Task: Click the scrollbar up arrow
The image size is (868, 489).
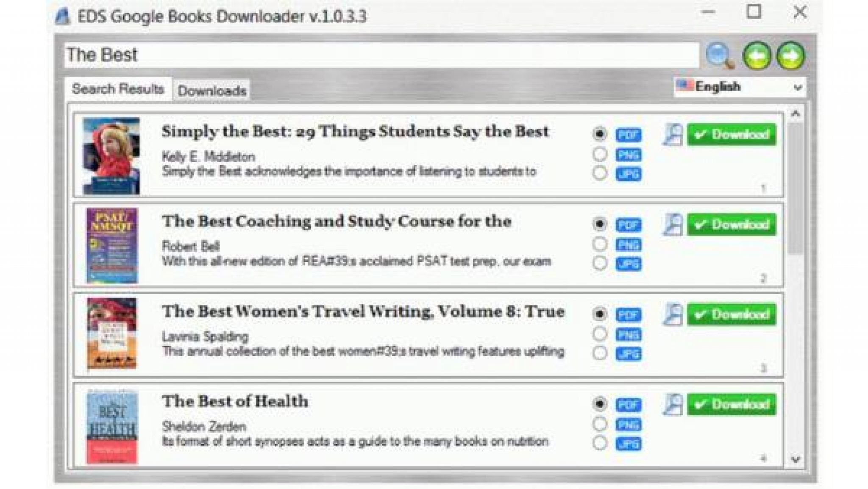Action: [x=796, y=114]
